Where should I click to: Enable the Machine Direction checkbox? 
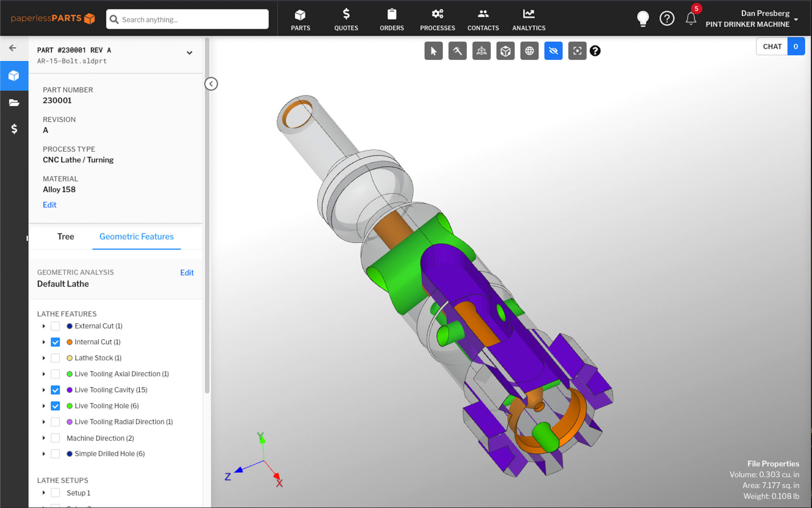click(x=56, y=438)
